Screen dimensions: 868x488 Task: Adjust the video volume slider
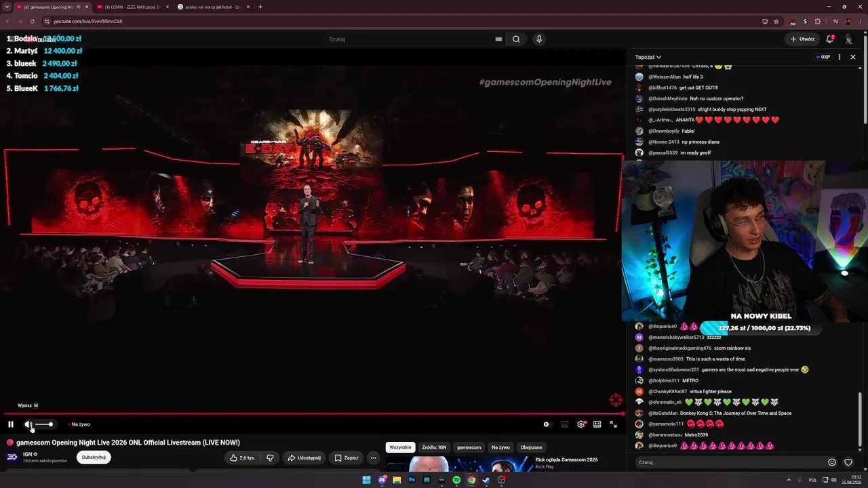pyautogui.click(x=44, y=424)
